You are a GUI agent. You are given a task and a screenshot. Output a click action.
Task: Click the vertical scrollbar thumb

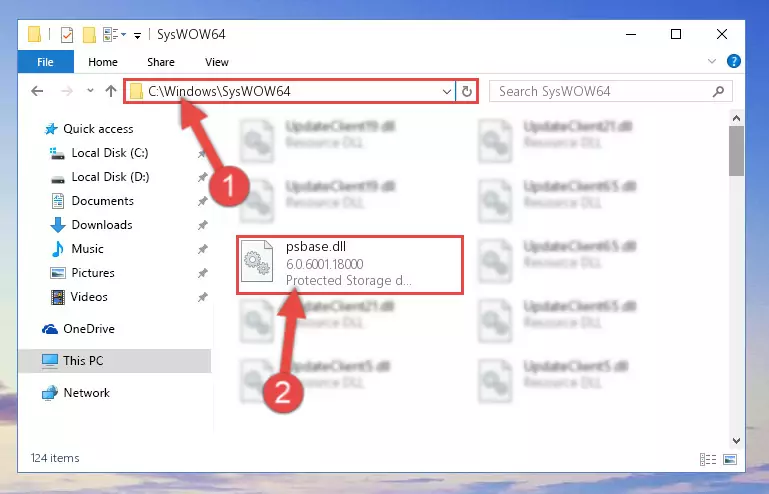tap(736, 151)
